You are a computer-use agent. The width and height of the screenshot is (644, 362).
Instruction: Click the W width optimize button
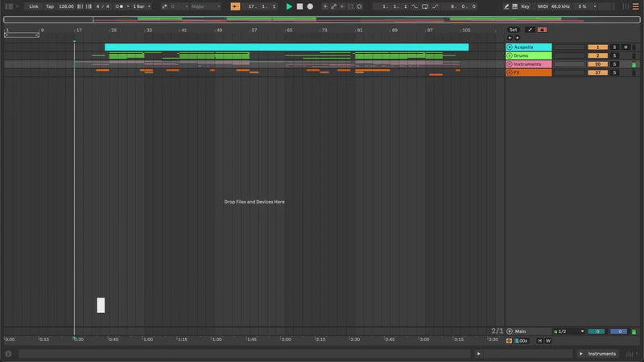[548, 341]
